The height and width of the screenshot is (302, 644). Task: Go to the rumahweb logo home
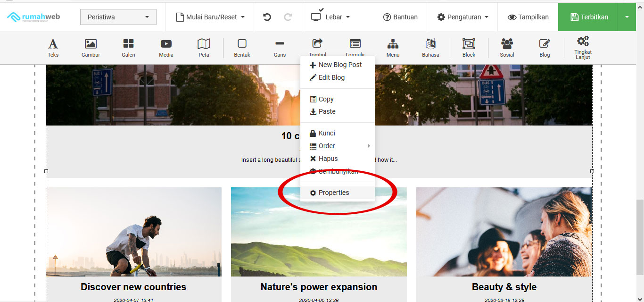click(x=33, y=17)
